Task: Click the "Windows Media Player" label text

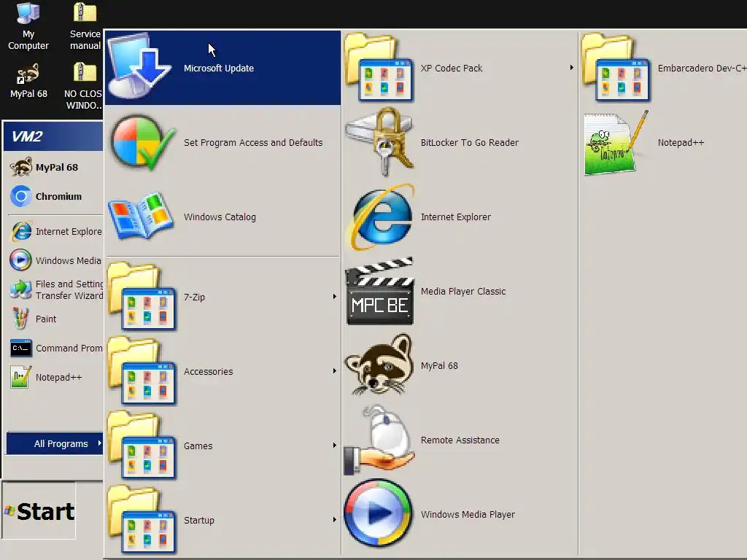Action: tap(468, 514)
